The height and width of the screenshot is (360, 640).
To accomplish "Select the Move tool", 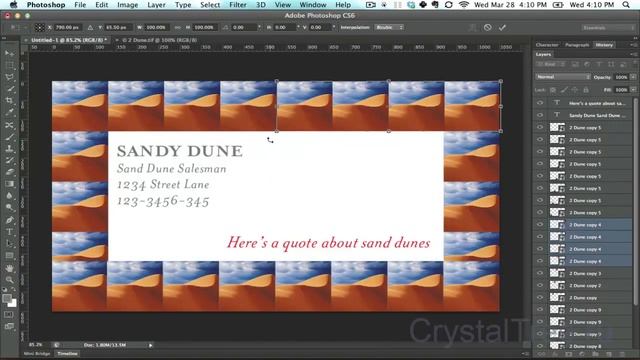I will pos(9,53).
